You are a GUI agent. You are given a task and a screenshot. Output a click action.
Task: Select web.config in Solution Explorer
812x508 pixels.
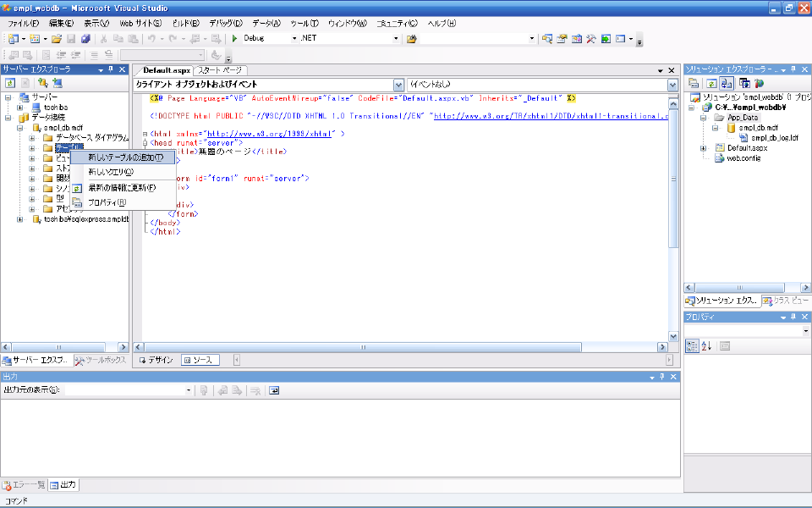[743, 158]
